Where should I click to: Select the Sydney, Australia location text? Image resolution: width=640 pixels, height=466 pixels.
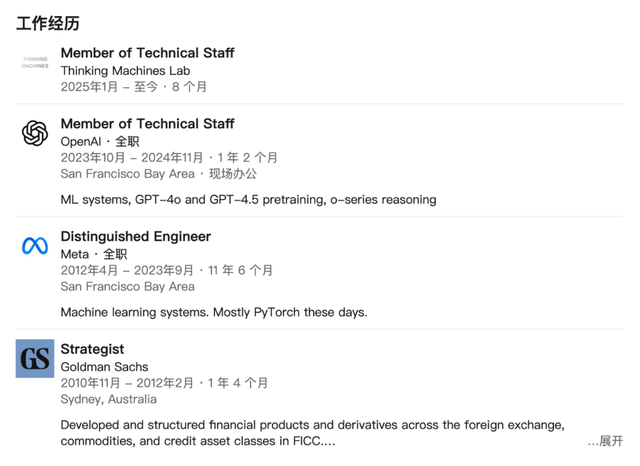pos(109,399)
